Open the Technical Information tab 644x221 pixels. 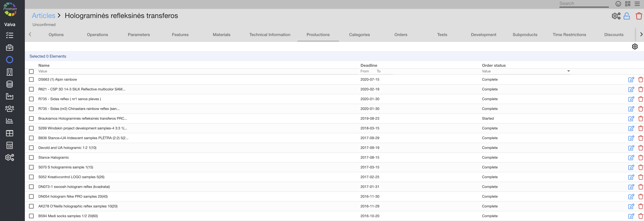[270, 35]
